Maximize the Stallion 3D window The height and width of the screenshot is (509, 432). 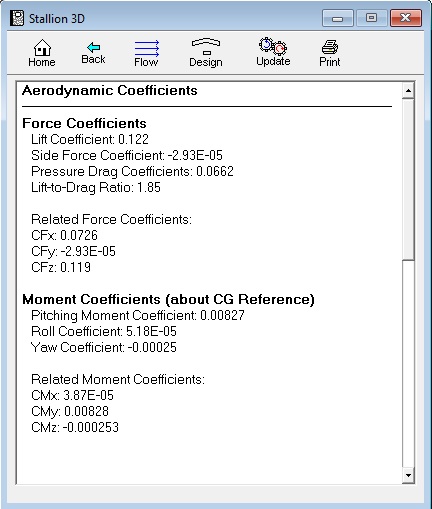tap(371, 18)
